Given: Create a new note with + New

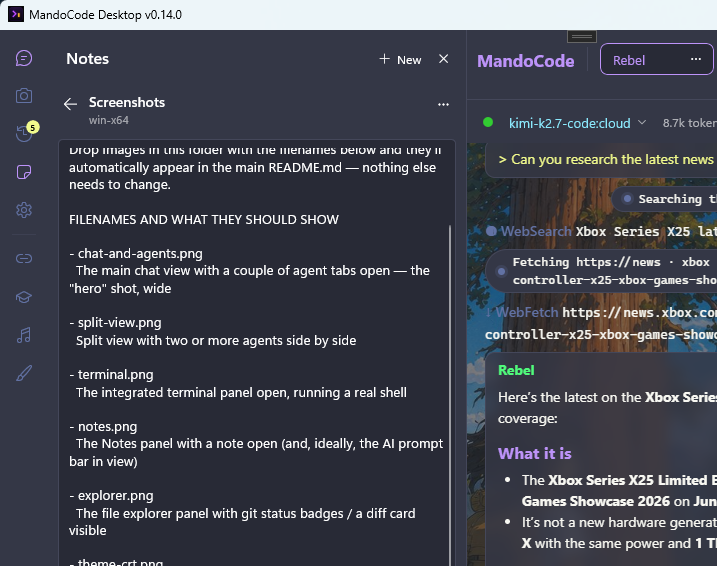Looking at the screenshot, I should tap(400, 59).
